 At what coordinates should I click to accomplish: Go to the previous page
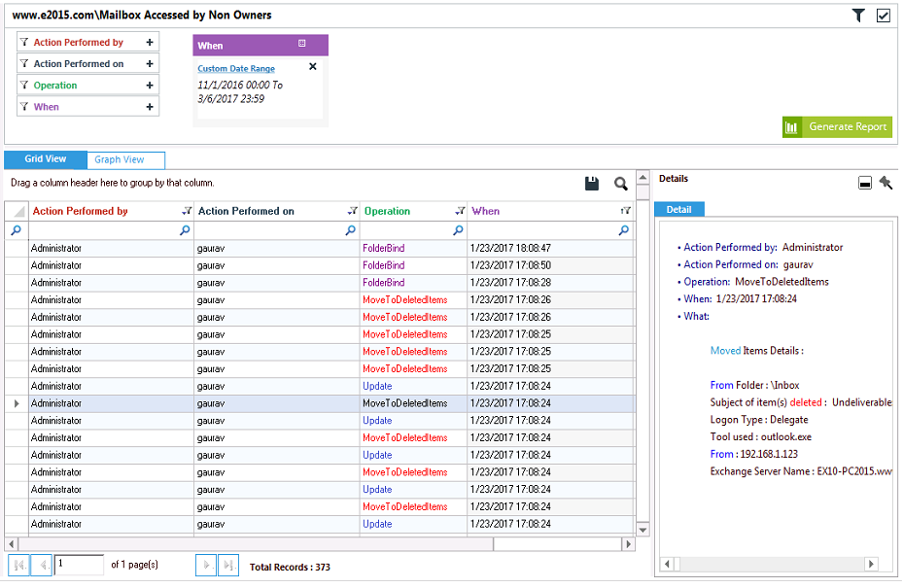[42, 566]
